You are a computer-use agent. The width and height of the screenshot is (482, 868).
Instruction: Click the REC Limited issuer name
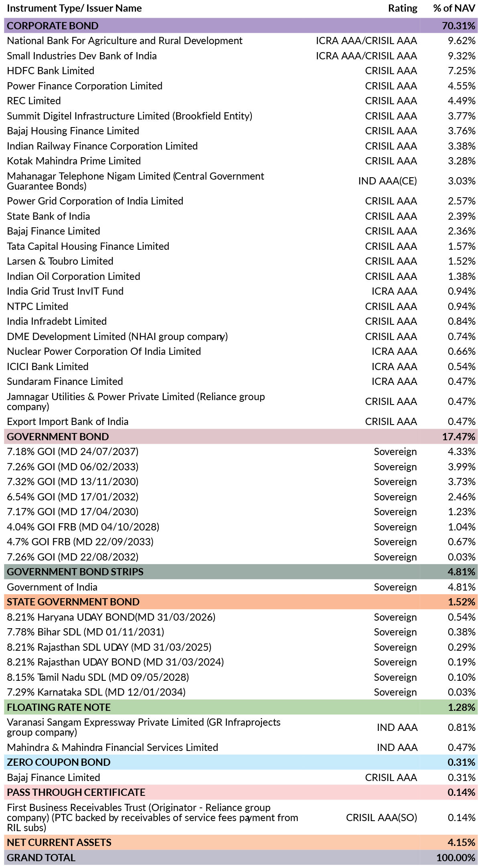pos(34,101)
